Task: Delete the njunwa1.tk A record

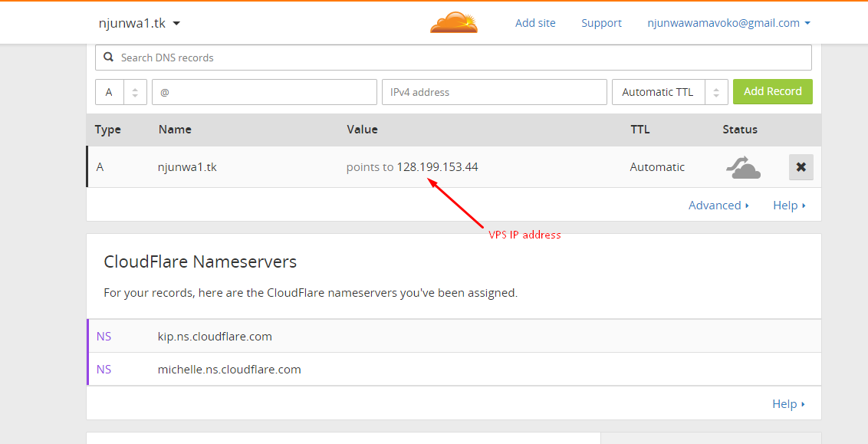Action: 801,167
